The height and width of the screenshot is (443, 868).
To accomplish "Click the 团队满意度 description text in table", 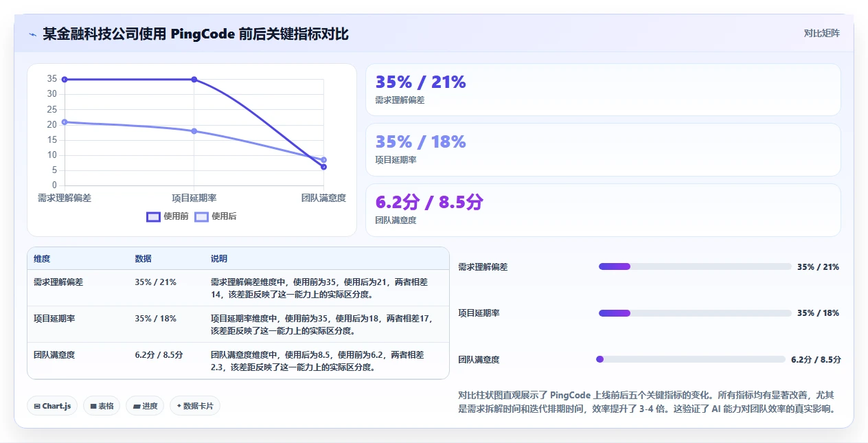I will tap(318, 361).
